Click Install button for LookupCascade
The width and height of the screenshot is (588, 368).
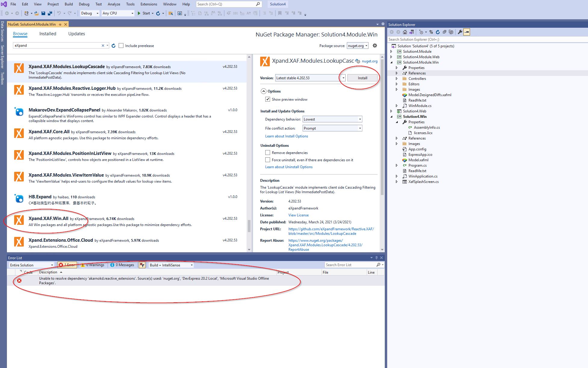[x=362, y=78]
